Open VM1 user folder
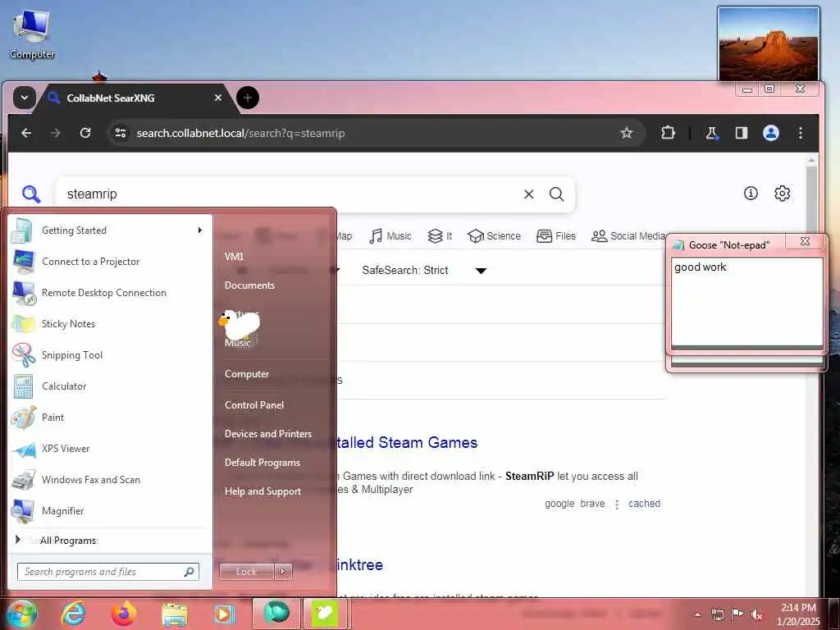This screenshot has height=630, width=840. click(234, 257)
